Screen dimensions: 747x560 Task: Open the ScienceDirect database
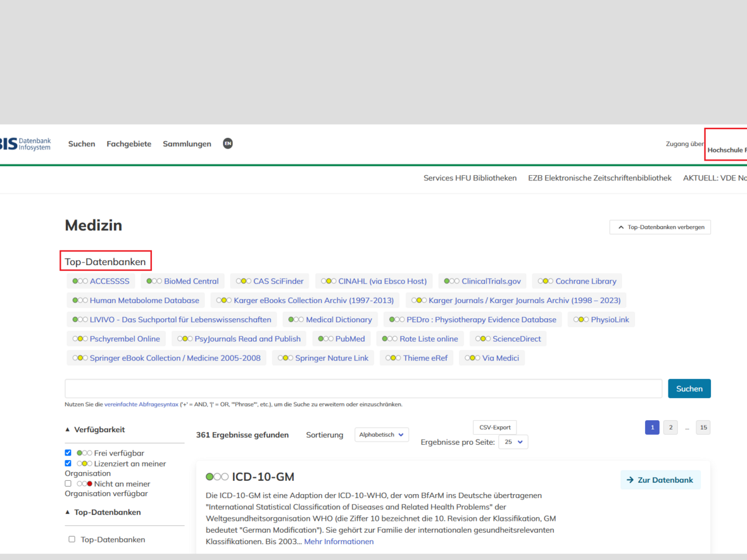tap(508, 339)
